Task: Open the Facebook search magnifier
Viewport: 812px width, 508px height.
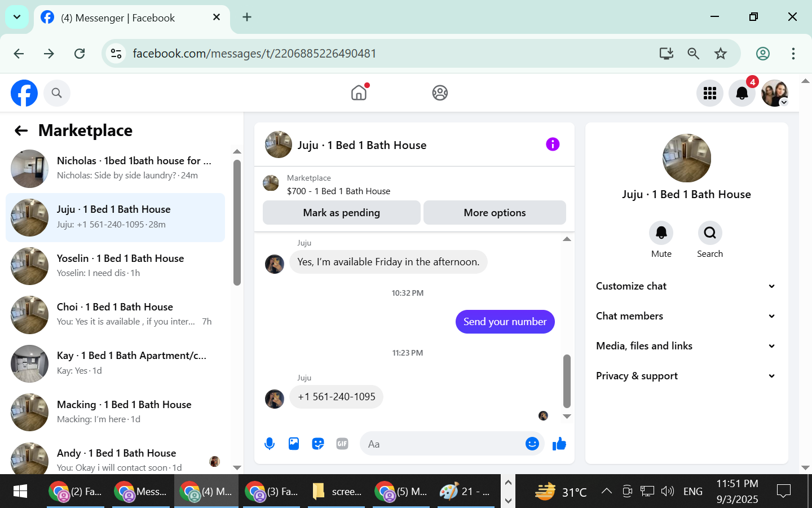Action: click(x=56, y=93)
